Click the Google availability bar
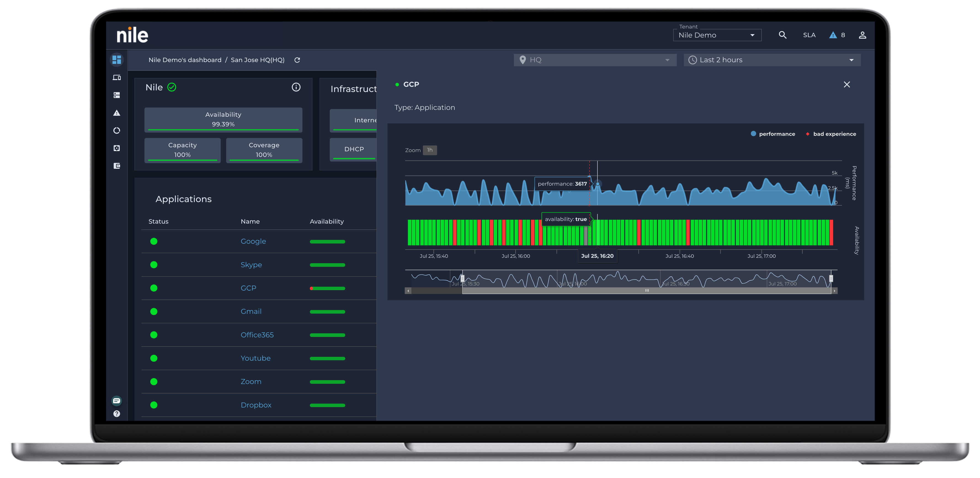 [327, 242]
